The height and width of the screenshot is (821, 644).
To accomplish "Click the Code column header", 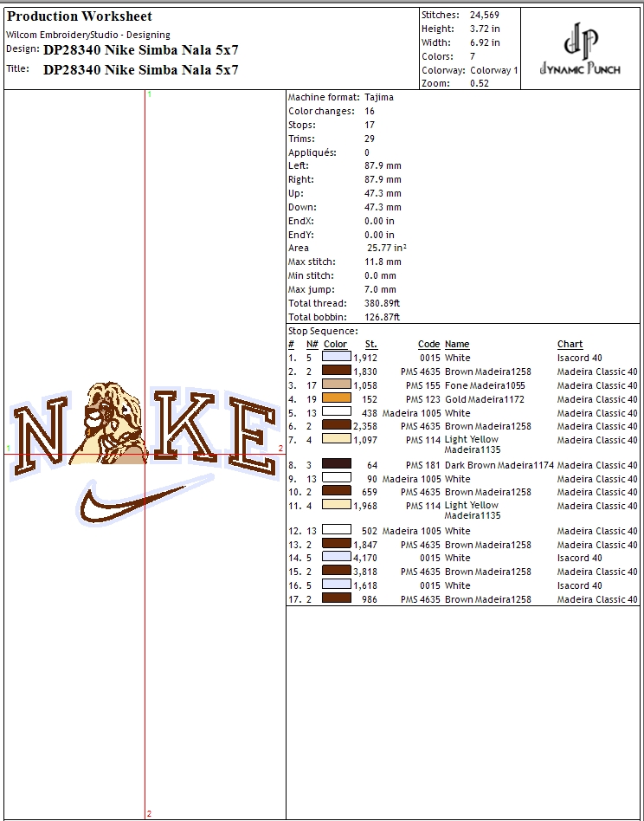I will point(428,345).
